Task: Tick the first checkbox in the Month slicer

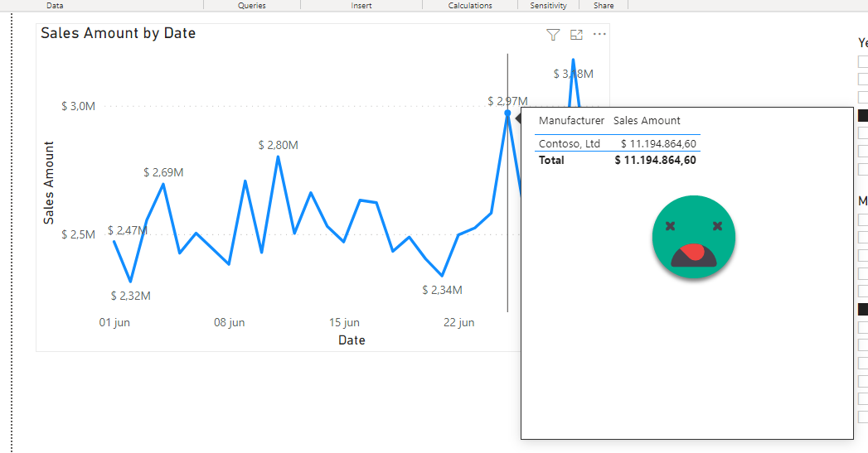Action: 863,220
